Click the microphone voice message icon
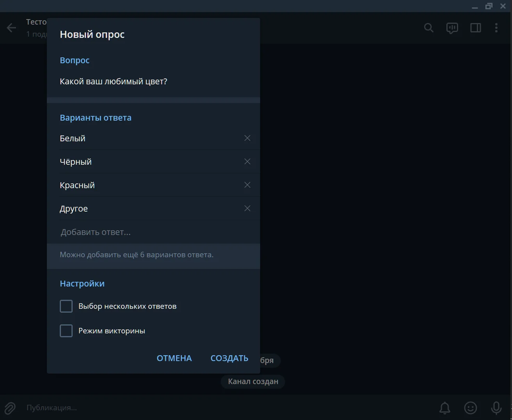This screenshot has width=512, height=420. [x=496, y=408]
